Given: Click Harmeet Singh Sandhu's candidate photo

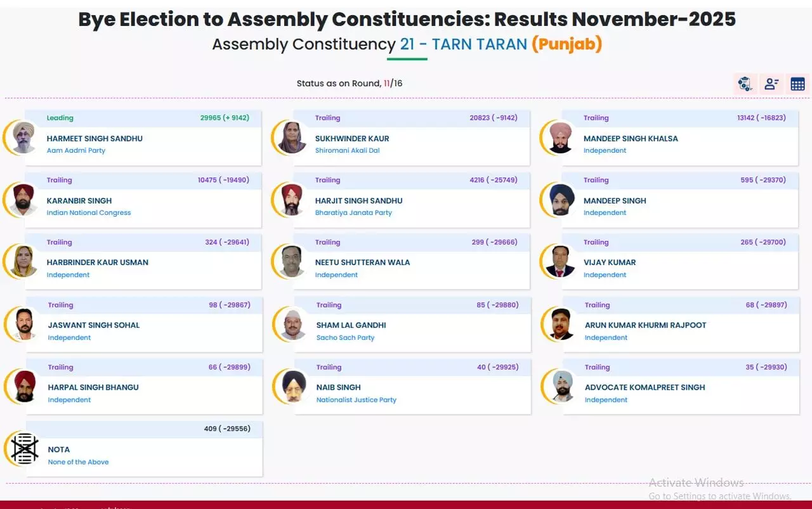Looking at the screenshot, I should (24, 138).
